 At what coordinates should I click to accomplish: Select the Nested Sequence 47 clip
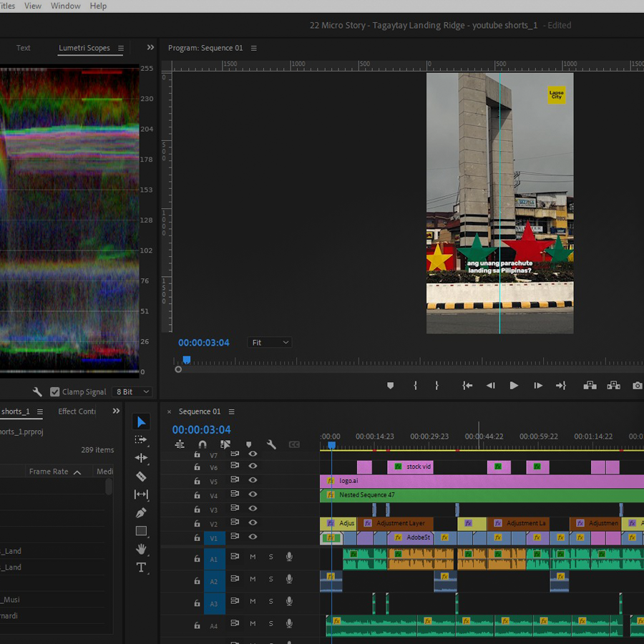tap(482, 495)
